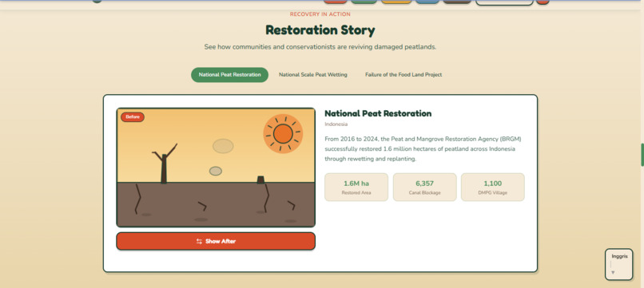Click the Show After button
This screenshot has width=644, height=288.
tap(216, 241)
